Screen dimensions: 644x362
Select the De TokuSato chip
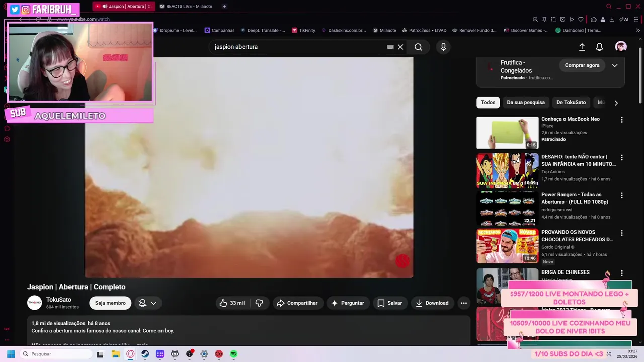pyautogui.click(x=571, y=102)
